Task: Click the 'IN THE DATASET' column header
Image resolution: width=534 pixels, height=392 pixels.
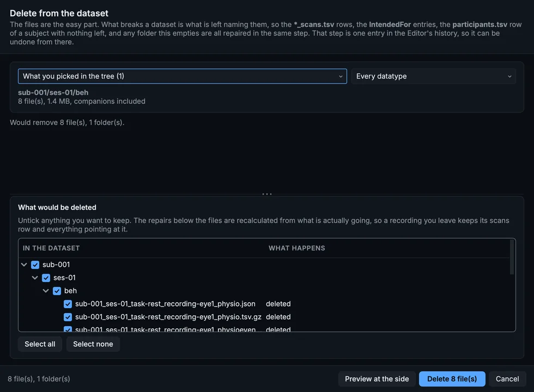Action: (51, 248)
